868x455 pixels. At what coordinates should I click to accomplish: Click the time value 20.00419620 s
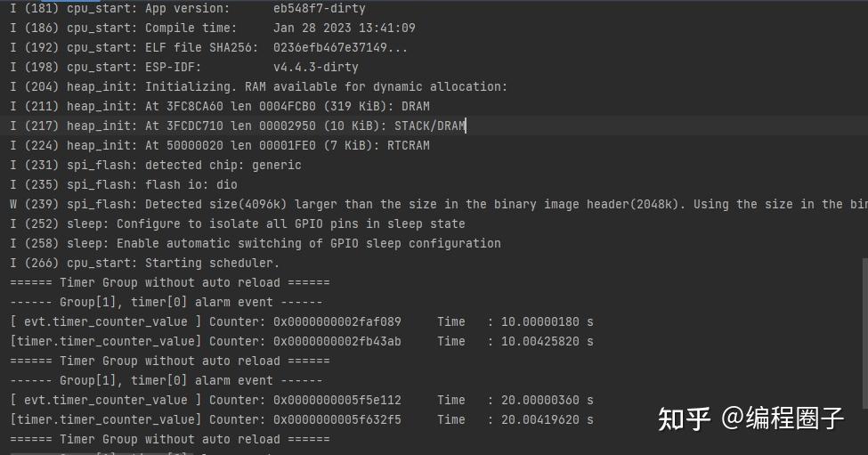[x=540, y=419]
